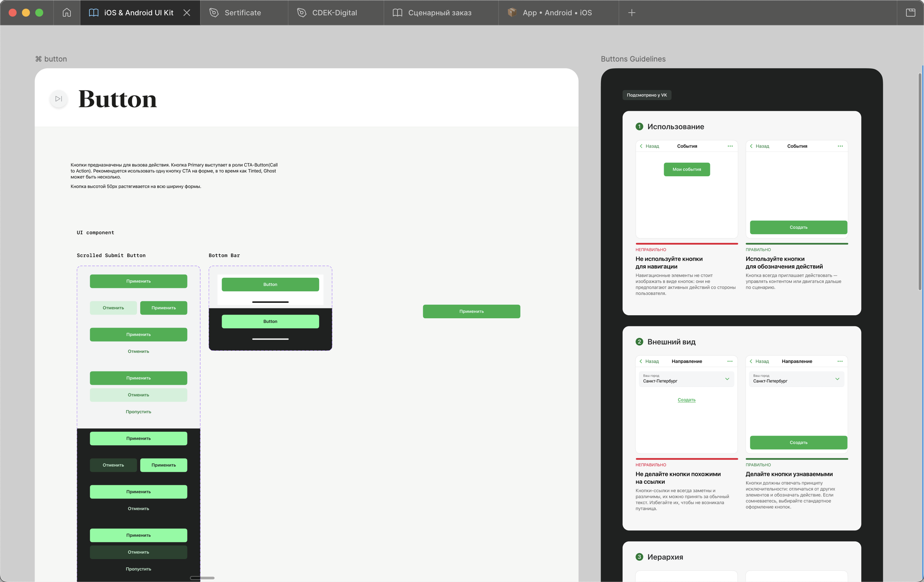This screenshot has width=924, height=582.
Task: Click the underlined Создать link
Action: (x=686, y=400)
